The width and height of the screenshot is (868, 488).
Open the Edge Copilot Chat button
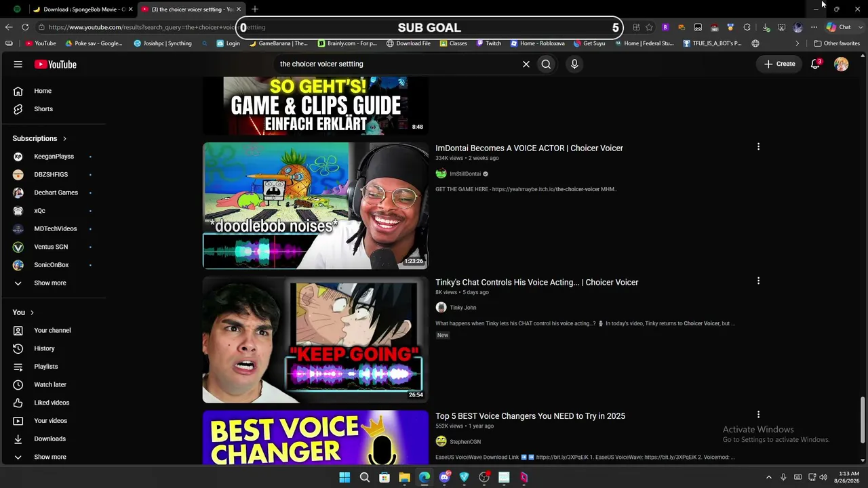coord(839,27)
